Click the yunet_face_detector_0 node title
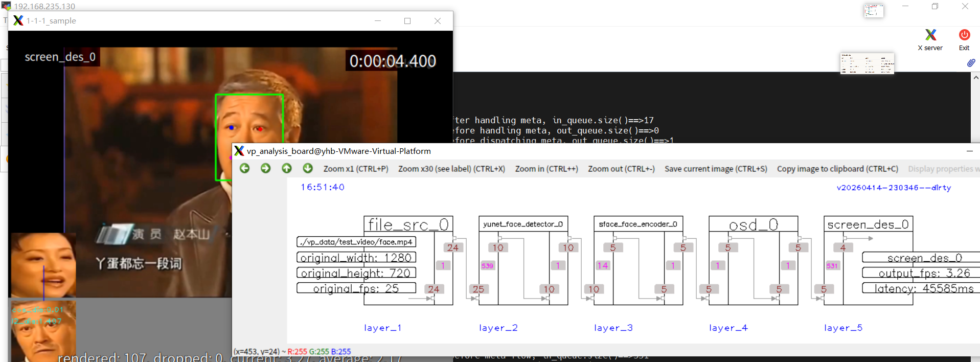Image resolution: width=980 pixels, height=362 pixels. [x=523, y=224]
